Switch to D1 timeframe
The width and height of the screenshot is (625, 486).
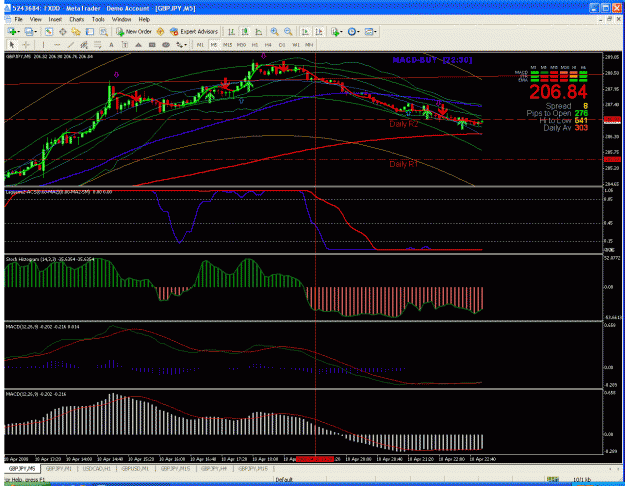coord(282,45)
